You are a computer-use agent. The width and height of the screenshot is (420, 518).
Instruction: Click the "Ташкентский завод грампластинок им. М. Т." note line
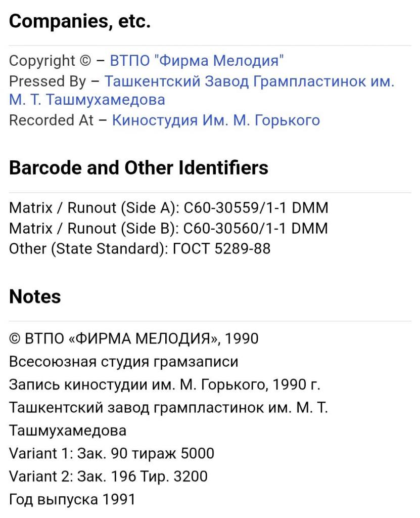[168, 407]
